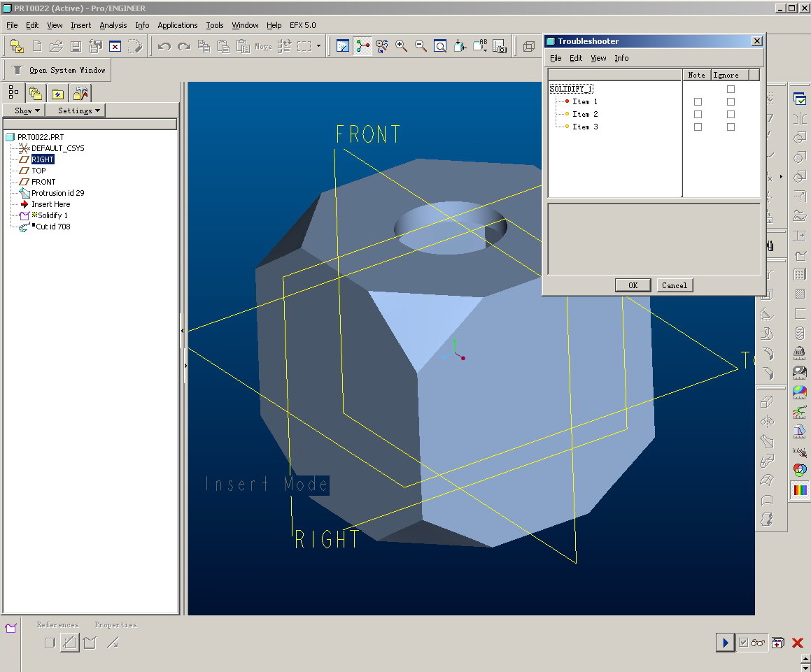Viewport: 811px width, 672px height.
Task: Click the glasses preview icon
Action: click(x=758, y=643)
